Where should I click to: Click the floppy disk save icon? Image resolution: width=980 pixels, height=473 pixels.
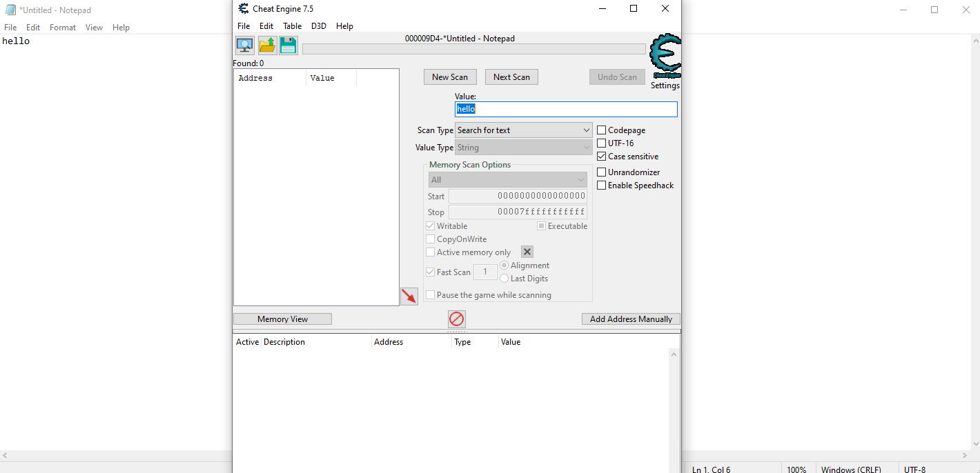click(x=288, y=46)
